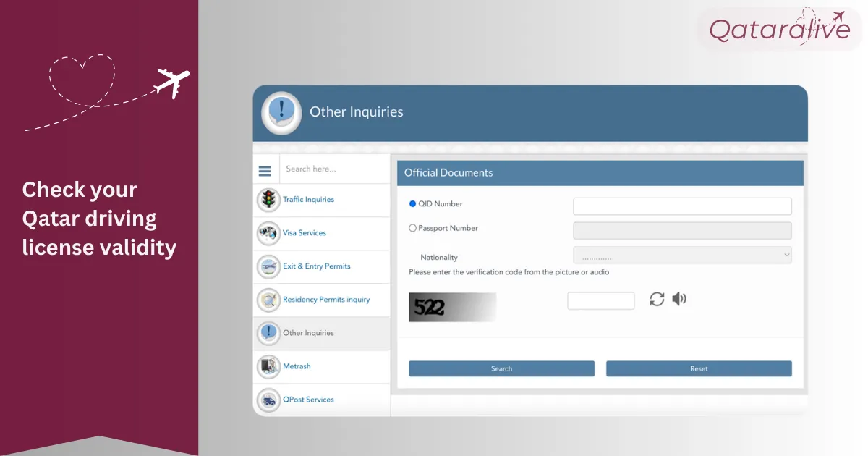Screen dimensions: 868x456
Task: Select the QID Number radio button
Action: point(413,204)
